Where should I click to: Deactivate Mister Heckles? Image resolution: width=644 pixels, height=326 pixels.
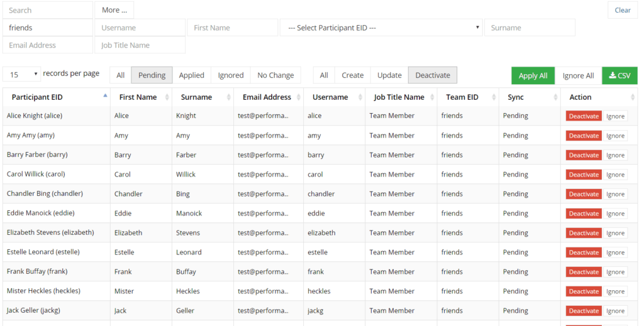(584, 291)
